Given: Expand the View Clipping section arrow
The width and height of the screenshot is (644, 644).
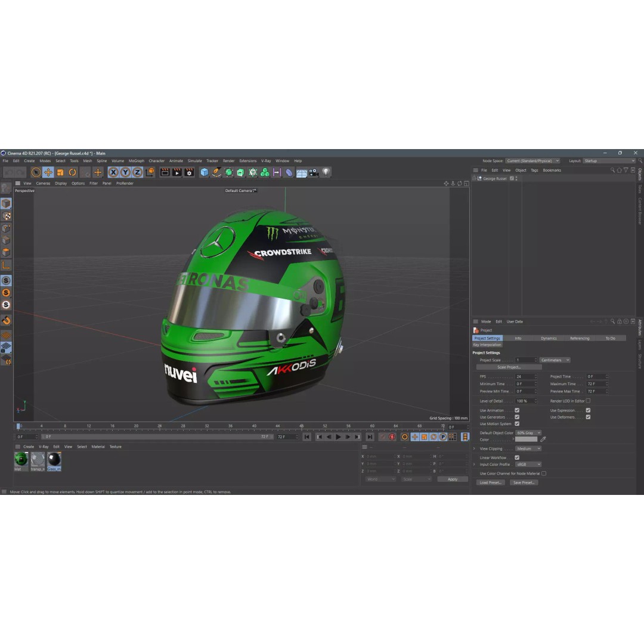Looking at the screenshot, I should [x=475, y=448].
